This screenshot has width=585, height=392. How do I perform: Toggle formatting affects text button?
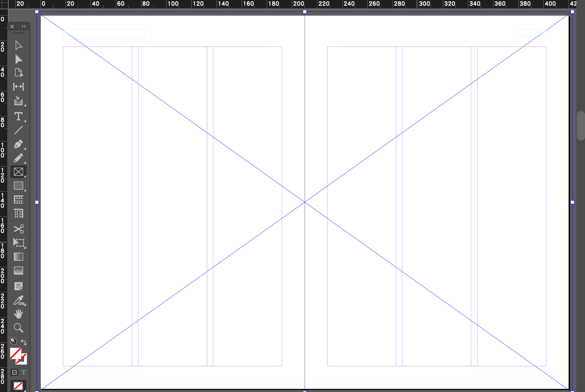point(24,372)
